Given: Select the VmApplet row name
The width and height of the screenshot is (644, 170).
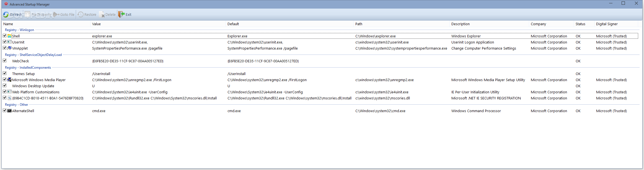Looking at the screenshot, I should [20, 48].
